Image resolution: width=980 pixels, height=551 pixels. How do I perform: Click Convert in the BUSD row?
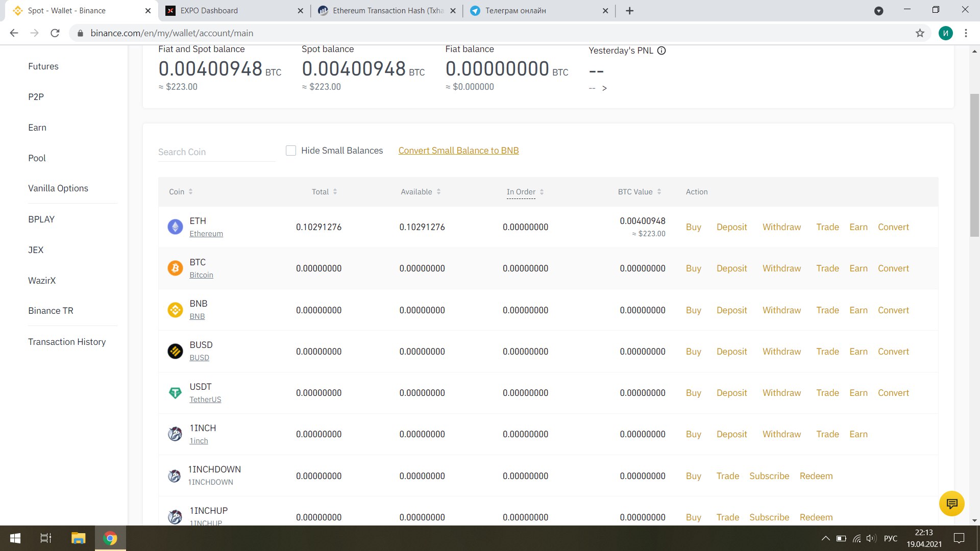(x=893, y=352)
